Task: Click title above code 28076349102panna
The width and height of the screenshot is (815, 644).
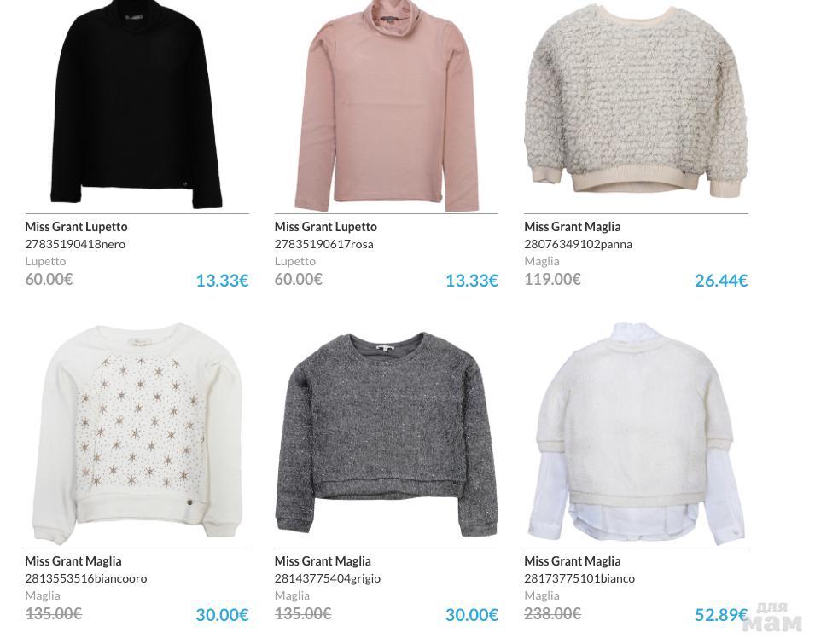Action: coord(573,226)
